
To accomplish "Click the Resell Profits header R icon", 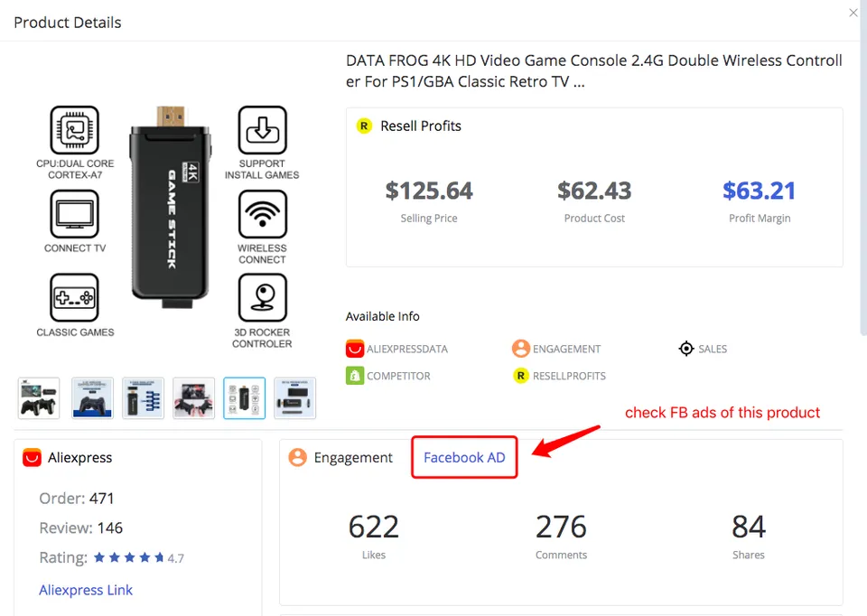I will [364, 126].
